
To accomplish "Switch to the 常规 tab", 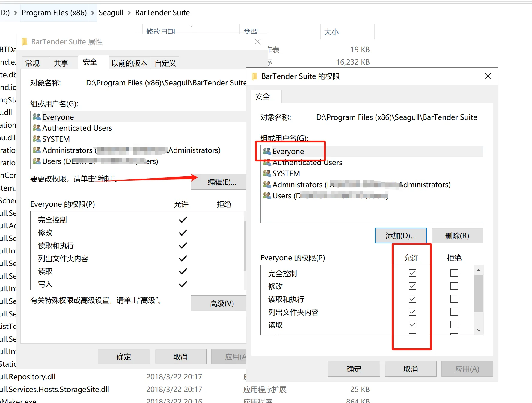I will 32,63.
